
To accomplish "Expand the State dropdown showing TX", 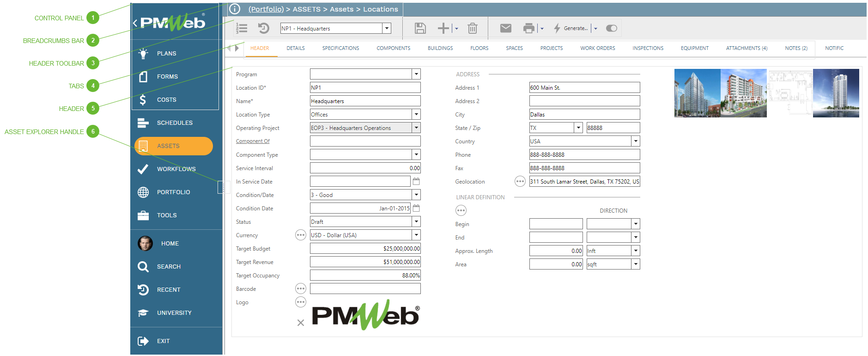I will [x=578, y=128].
